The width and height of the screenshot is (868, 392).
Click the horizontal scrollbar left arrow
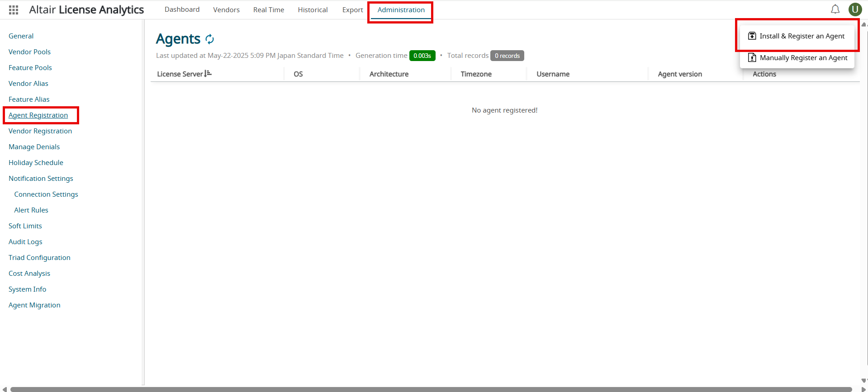click(x=5, y=389)
